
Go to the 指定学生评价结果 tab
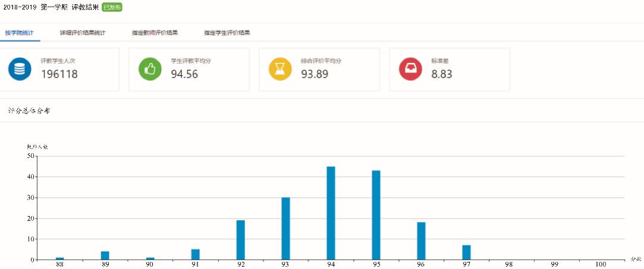point(227,33)
